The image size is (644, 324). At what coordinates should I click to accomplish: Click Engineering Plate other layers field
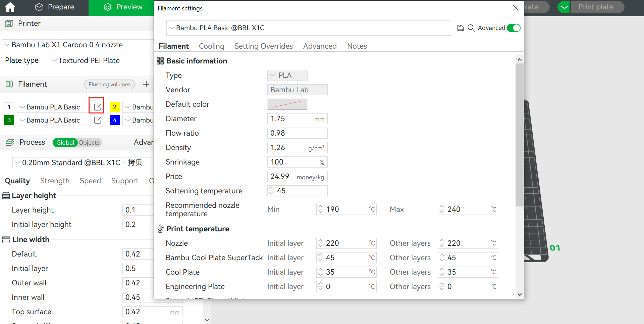[x=468, y=287]
